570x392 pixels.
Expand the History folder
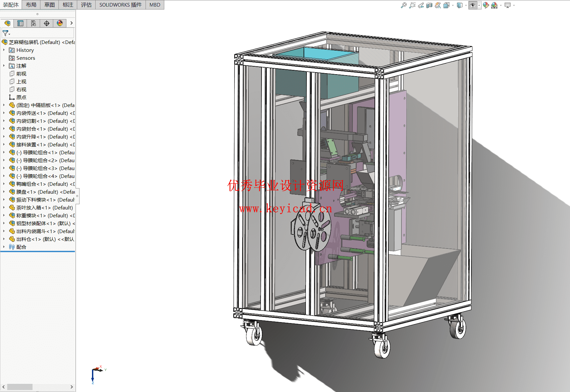(4, 50)
